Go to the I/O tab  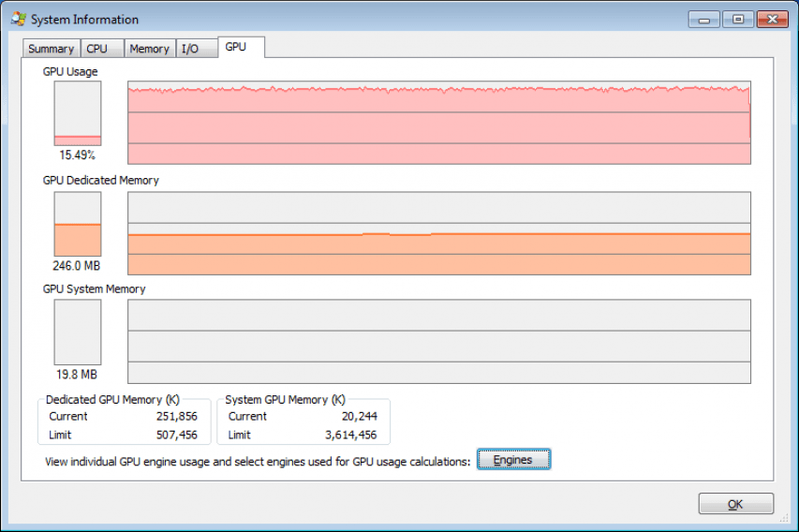click(196, 49)
